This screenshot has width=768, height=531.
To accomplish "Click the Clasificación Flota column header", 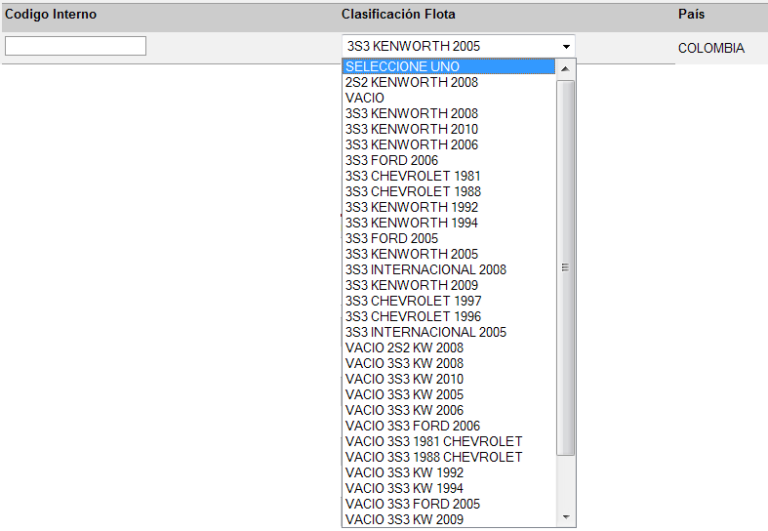I will click(x=398, y=15).
